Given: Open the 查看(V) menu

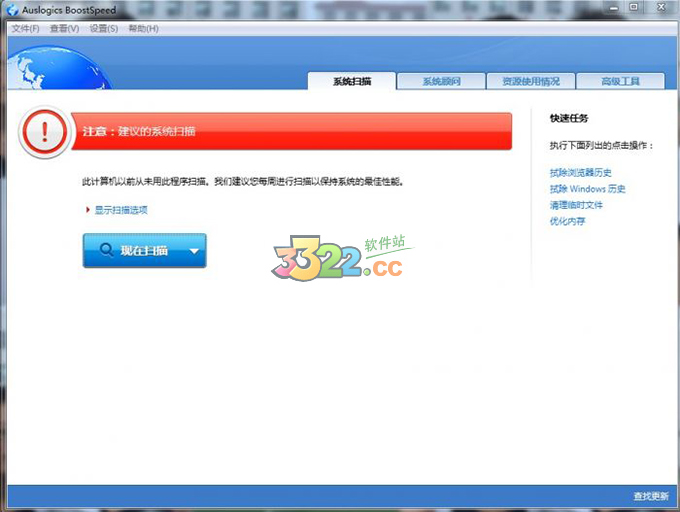Looking at the screenshot, I should coord(65,29).
